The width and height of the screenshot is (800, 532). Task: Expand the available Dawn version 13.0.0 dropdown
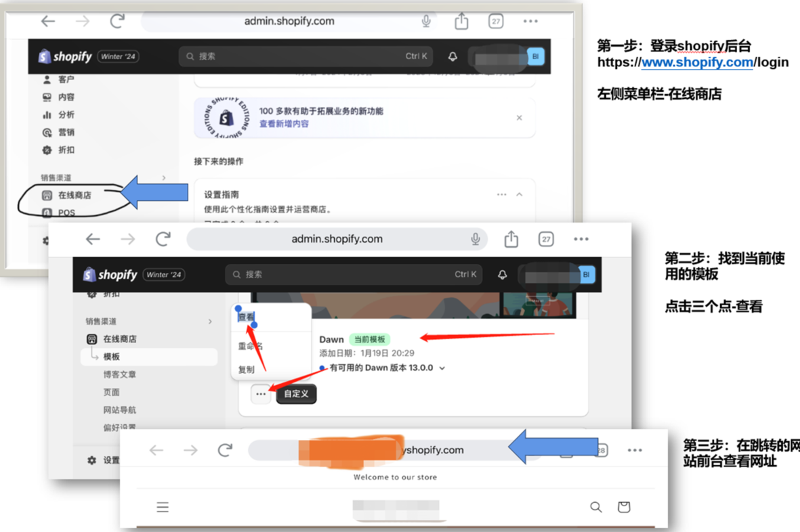(x=442, y=368)
